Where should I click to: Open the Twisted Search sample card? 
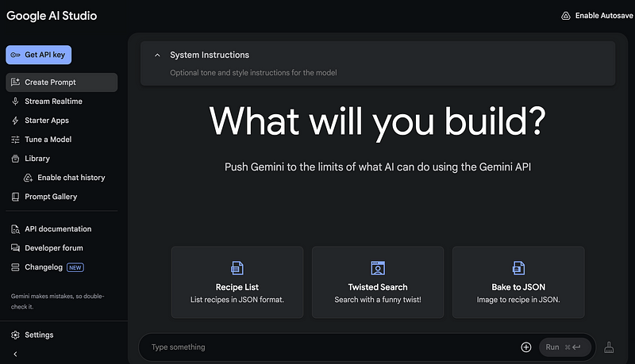coord(378,282)
